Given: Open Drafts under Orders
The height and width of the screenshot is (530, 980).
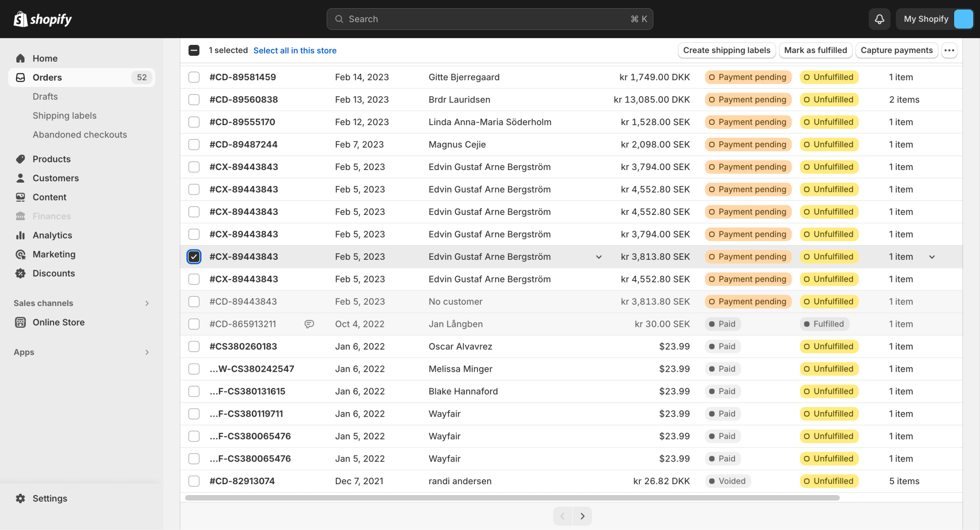Looking at the screenshot, I should (45, 97).
